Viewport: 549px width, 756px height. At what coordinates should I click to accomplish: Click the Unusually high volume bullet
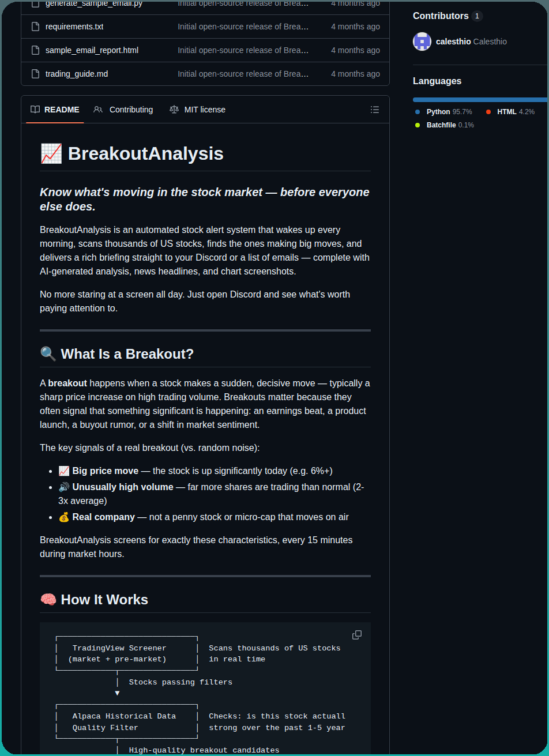point(211,494)
